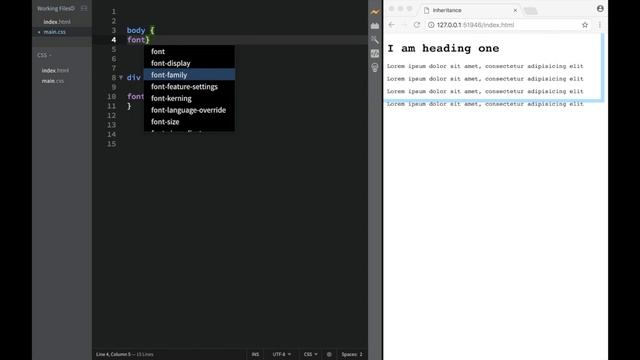Viewport: 640px width, 360px height.
Task: Open index.html in Working Files
Action: [x=57, y=22]
